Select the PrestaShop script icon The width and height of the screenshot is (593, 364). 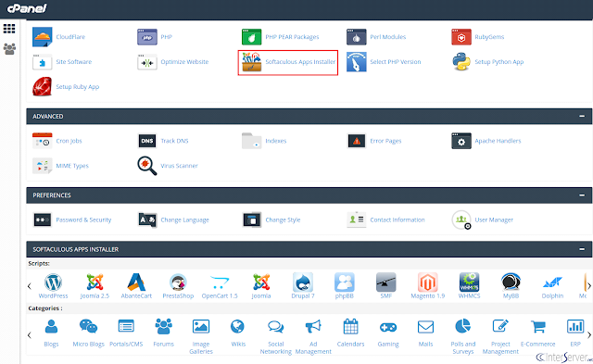click(178, 282)
